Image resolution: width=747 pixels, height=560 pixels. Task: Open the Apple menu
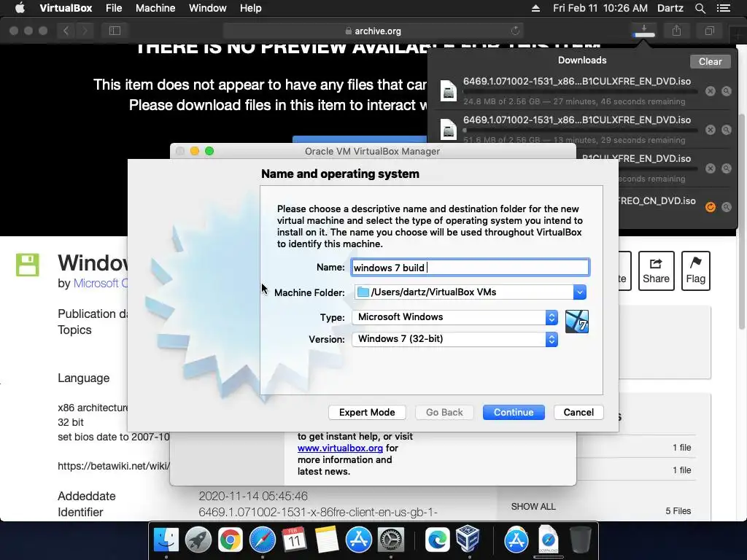(x=20, y=8)
